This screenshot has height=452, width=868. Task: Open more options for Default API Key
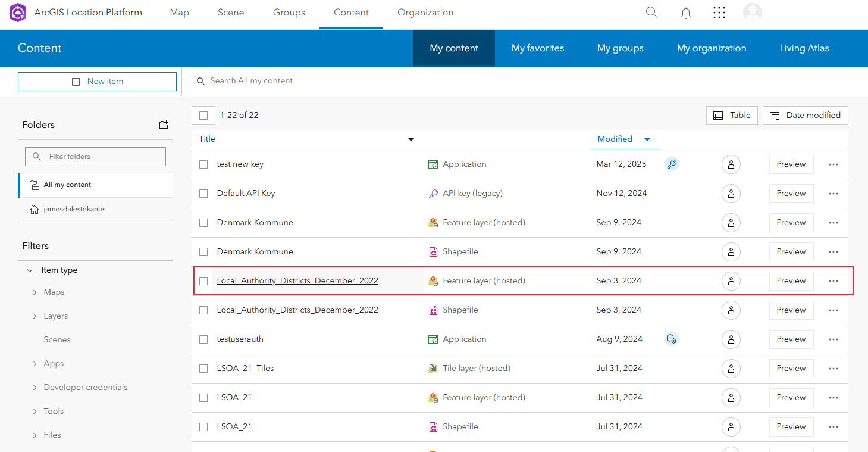pyautogui.click(x=833, y=194)
